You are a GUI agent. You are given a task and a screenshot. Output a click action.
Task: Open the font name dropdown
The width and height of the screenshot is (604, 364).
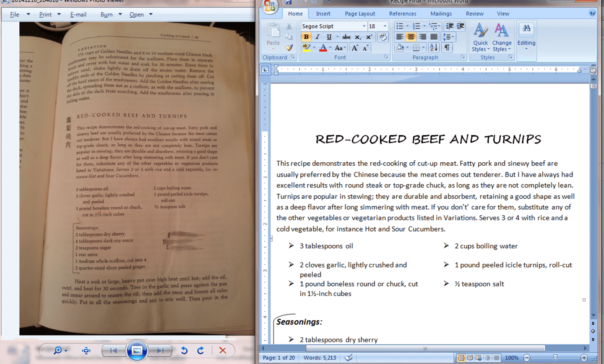[x=364, y=26]
